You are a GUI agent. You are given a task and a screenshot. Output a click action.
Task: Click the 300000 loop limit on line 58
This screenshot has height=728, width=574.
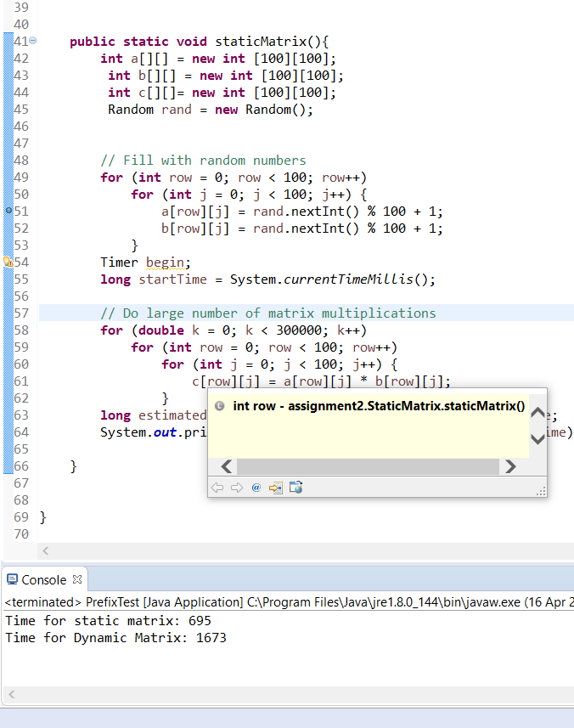coord(299,330)
